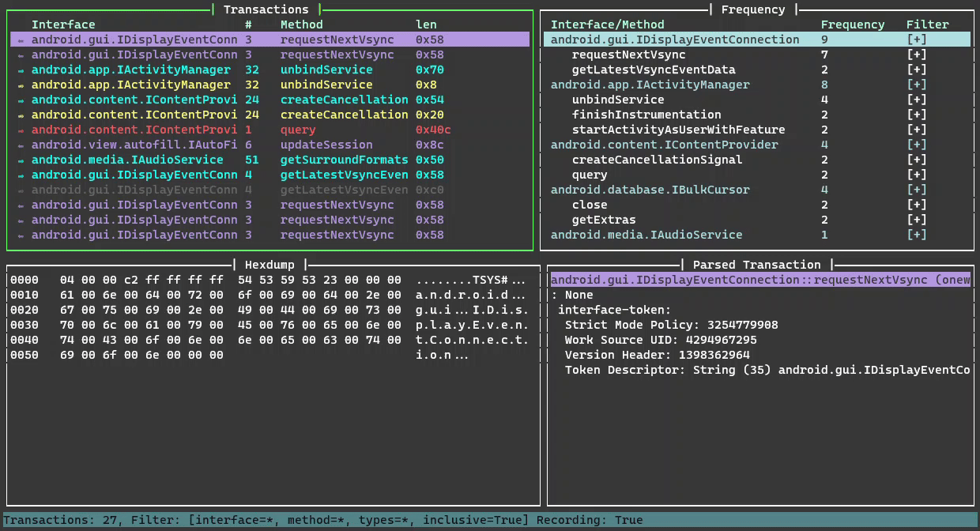This screenshot has height=531, width=980.
Task: Select the Hexdump panel title
Action: coord(269,265)
